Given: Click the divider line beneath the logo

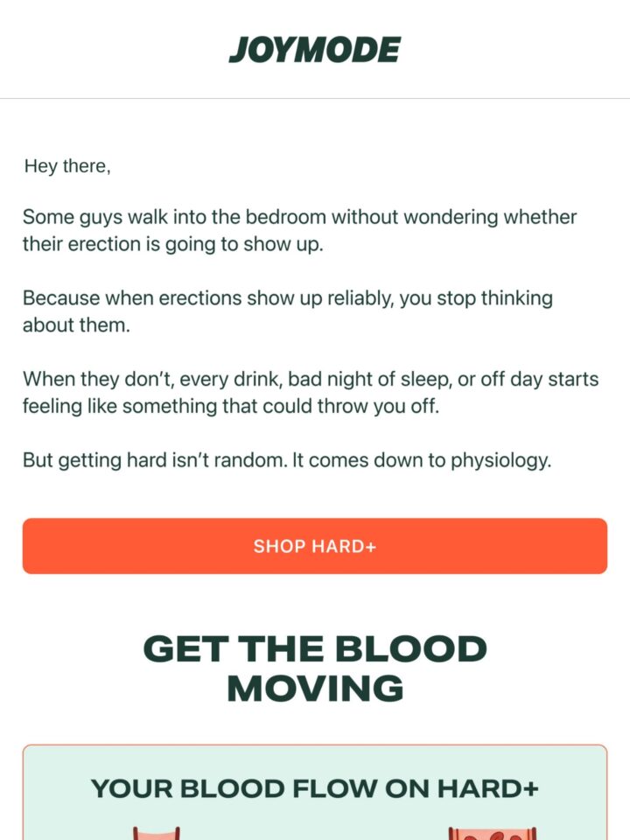Looking at the screenshot, I should (x=315, y=99).
